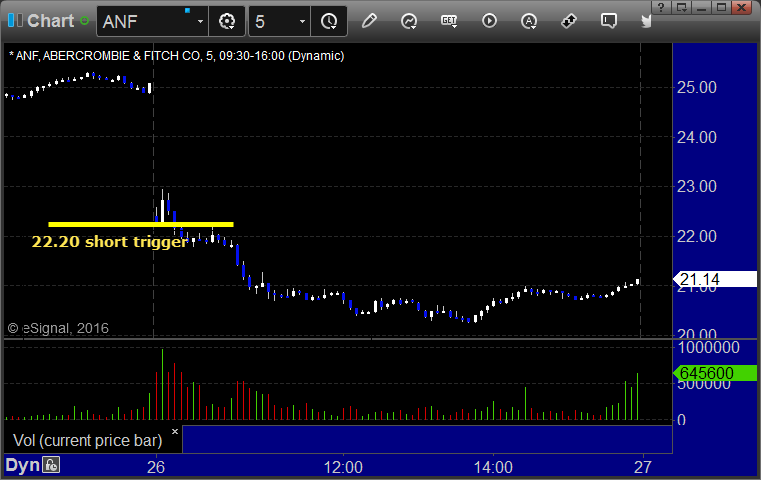
Task: Open the comment speech bubble icon
Action: [x=609, y=21]
